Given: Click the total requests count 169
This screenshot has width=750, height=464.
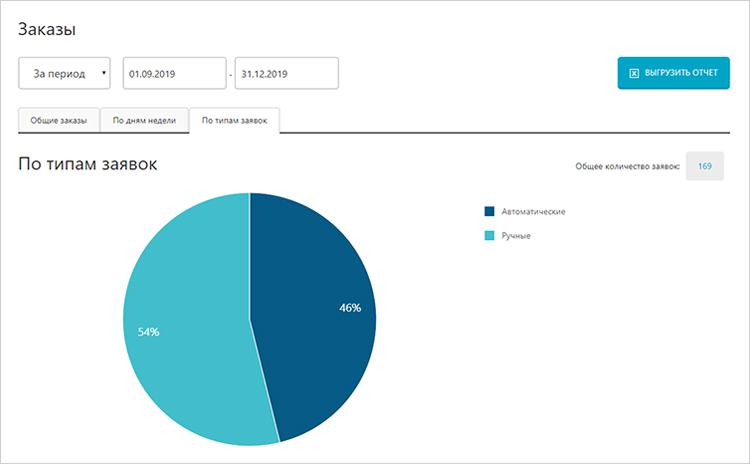Looking at the screenshot, I should point(704,166).
